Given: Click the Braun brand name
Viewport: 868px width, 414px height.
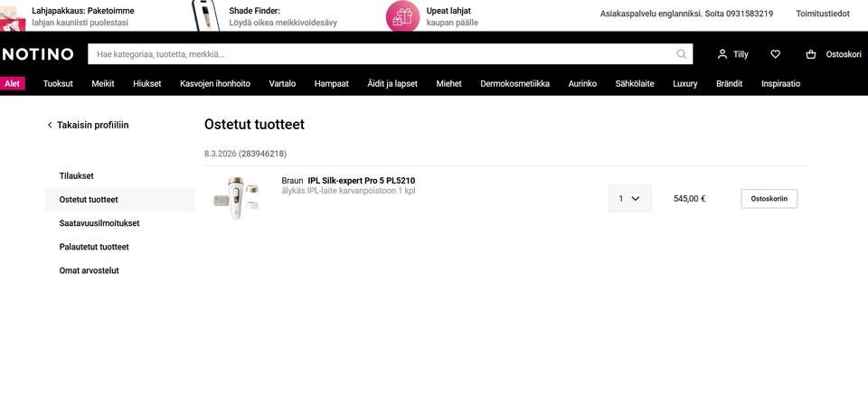Looking at the screenshot, I should [292, 181].
